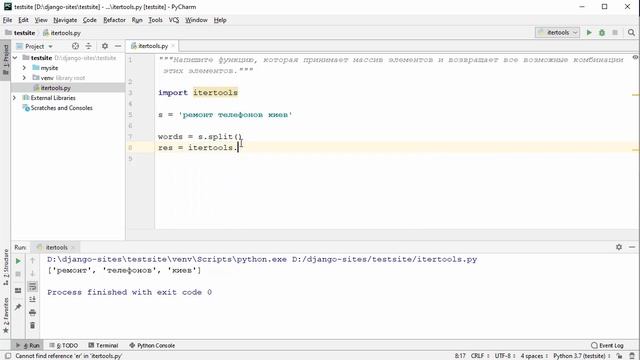The width and height of the screenshot is (640, 360).
Task: Open the Run menu
Action: [x=137, y=20]
